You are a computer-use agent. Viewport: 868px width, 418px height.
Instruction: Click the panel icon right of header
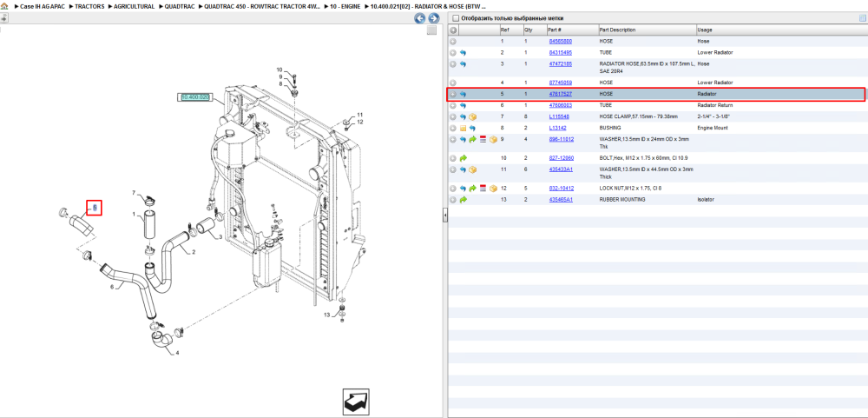click(x=862, y=18)
